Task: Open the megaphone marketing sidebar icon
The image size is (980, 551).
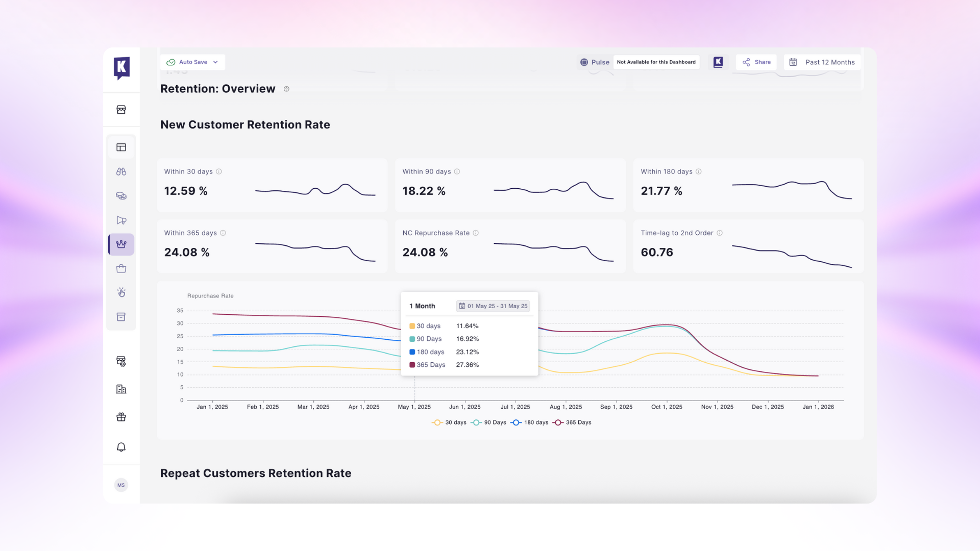Action: [x=121, y=220]
